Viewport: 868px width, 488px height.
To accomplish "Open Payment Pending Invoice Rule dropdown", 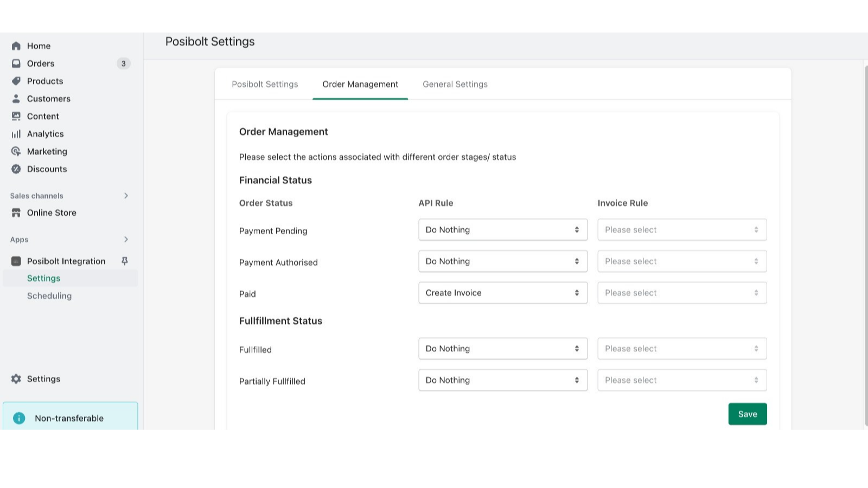I will click(682, 230).
